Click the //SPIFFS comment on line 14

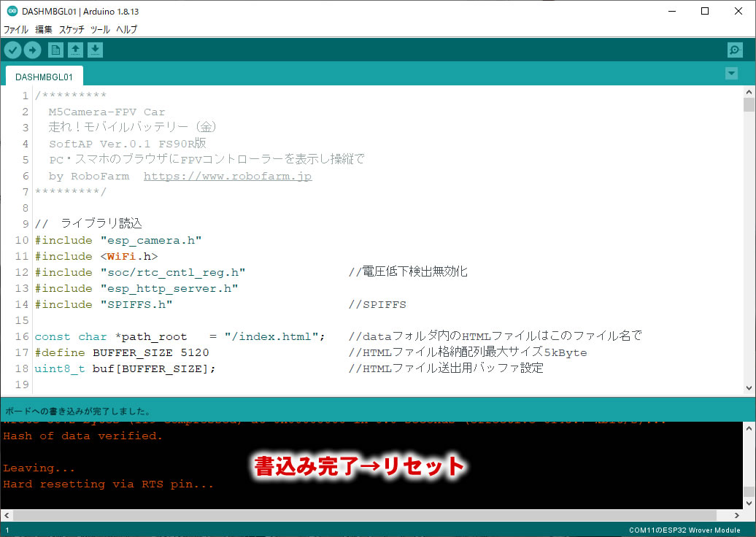point(377,305)
